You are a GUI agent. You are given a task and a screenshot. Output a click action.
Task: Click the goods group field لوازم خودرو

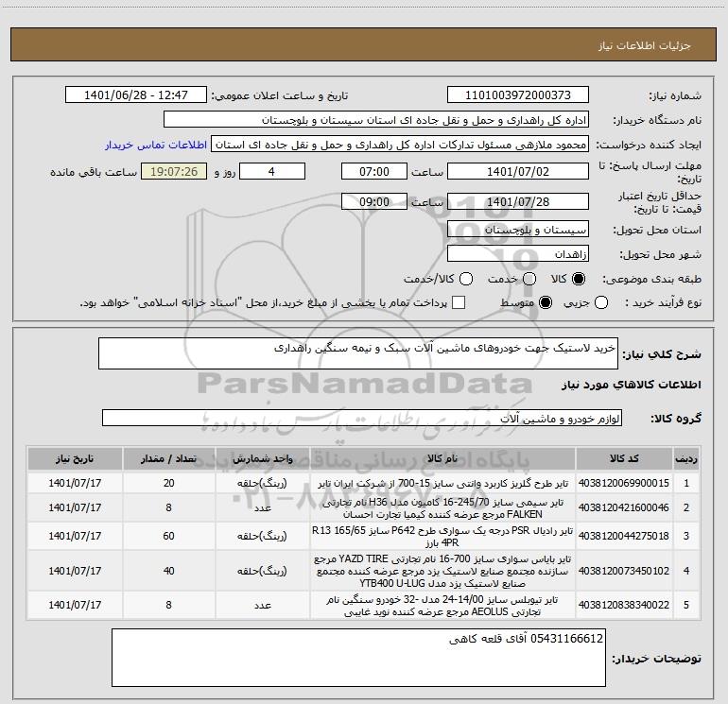(x=362, y=418)
